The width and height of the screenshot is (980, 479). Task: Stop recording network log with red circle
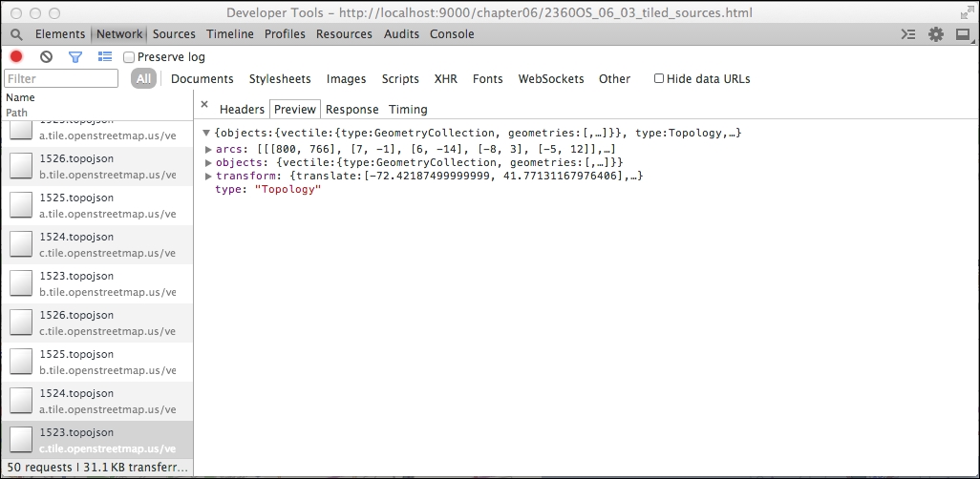(x=16, y=57)
